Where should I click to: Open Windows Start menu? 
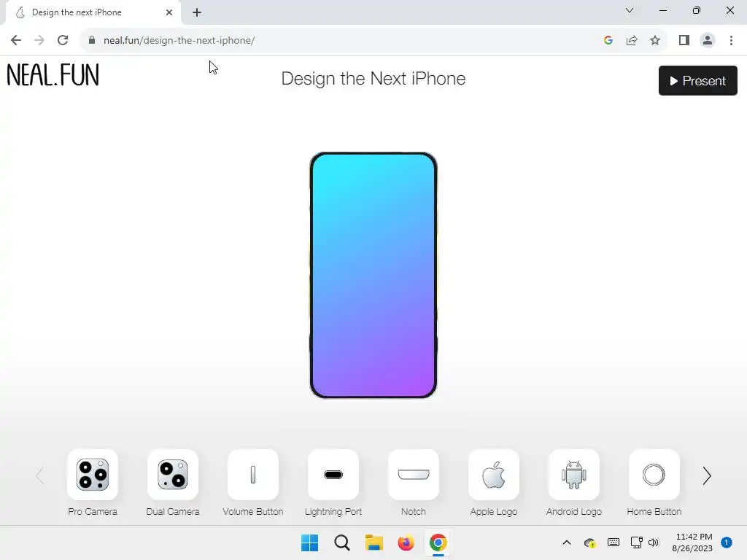click(x=309, y=542)
